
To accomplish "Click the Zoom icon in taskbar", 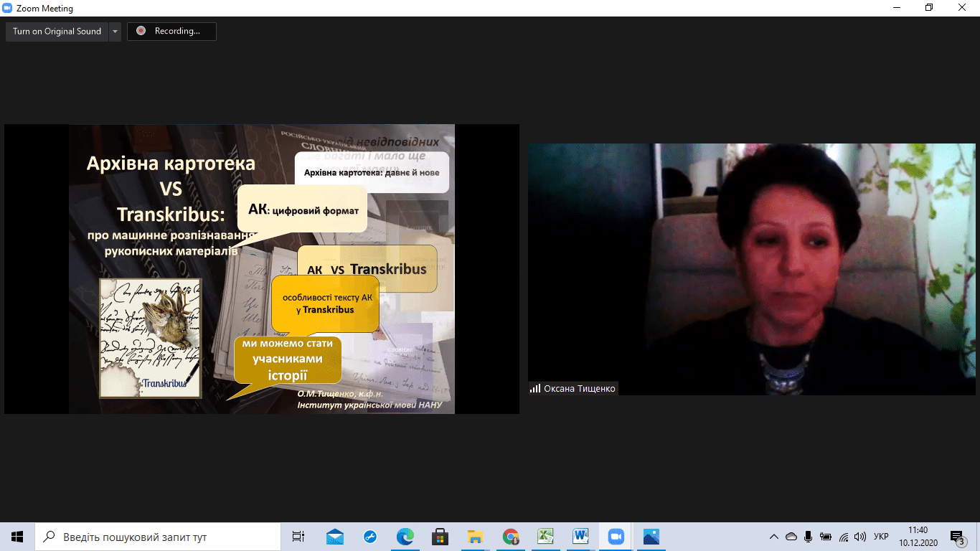I will pyautogui.click(x=616, y=537).
